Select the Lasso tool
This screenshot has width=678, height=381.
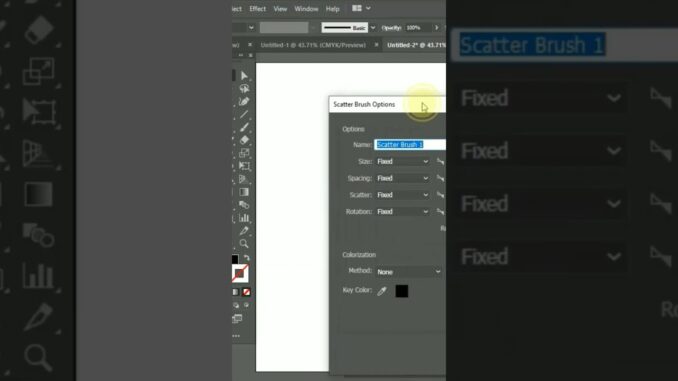(x=244, y=89)
